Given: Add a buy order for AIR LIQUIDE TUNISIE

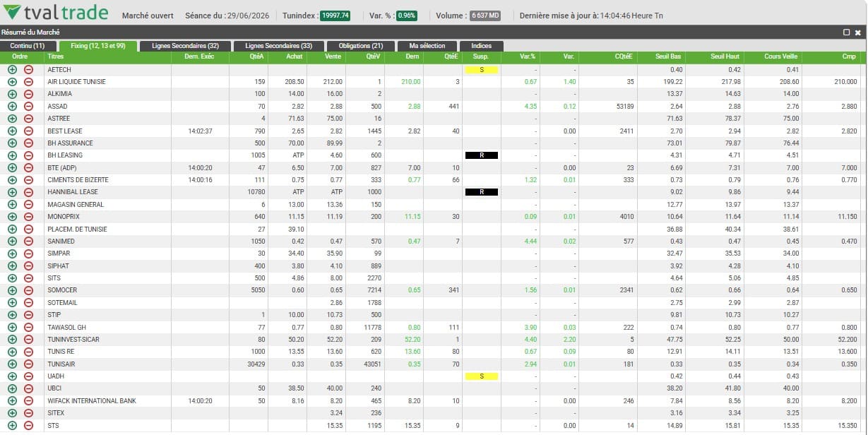Looking at the screenshot, I should pyautogui.click(x=12, y=82).
